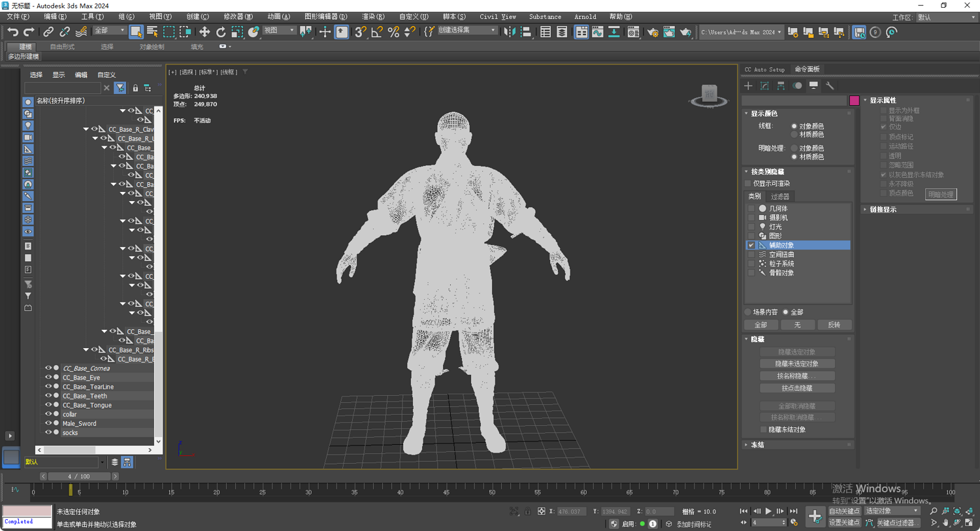Screen dimensions: 980x531
Task: Click the 反转 button
Action: pos(834,325)
